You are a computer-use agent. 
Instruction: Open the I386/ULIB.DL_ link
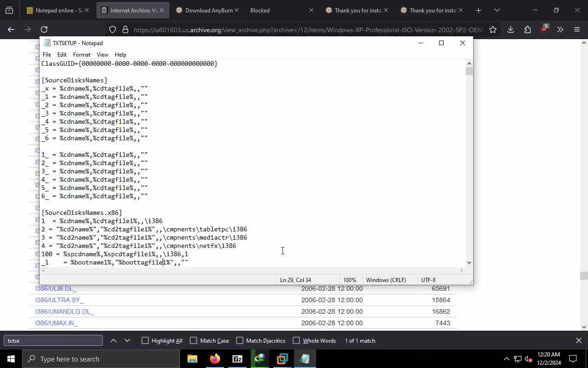click(x=56, y=288)
